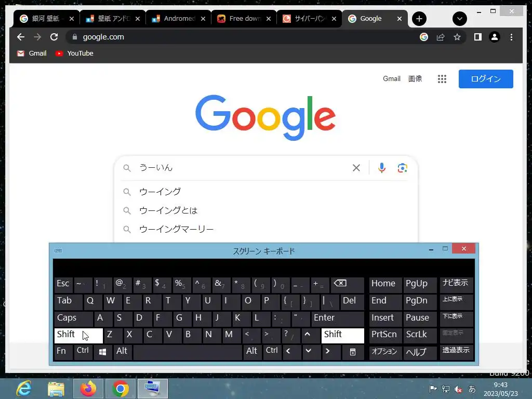
Task: Select the ウーイングマーリー suggestion
Action: point(265,229)
